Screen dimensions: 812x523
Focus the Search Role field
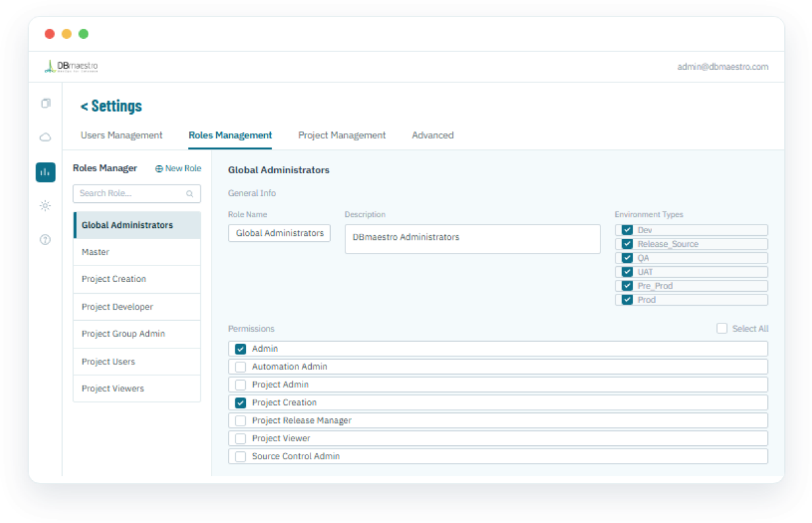pos(136,194)
